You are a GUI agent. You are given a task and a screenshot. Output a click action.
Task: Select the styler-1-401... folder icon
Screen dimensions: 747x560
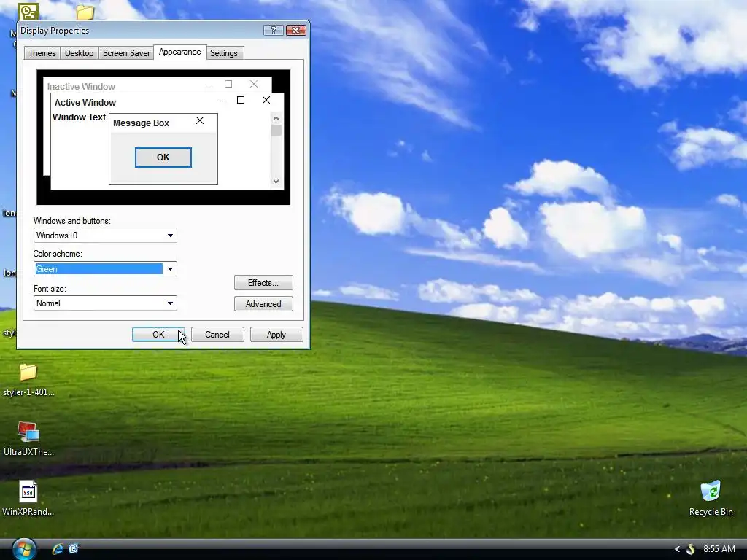(x=28, y=379)
